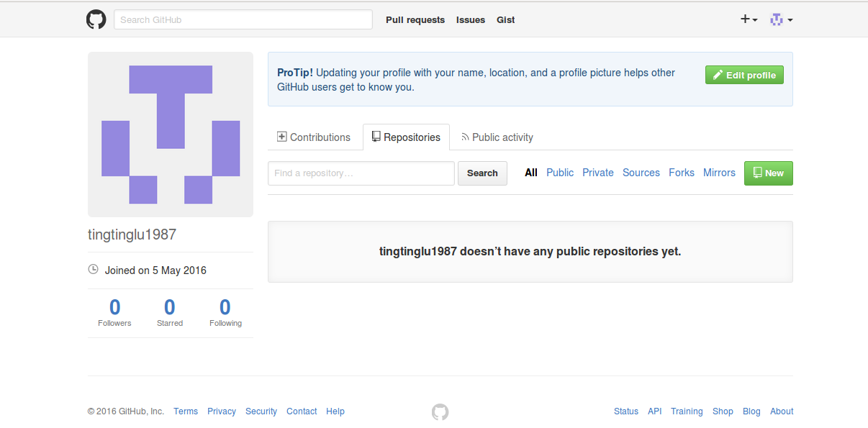Open the API footer link

655,411
